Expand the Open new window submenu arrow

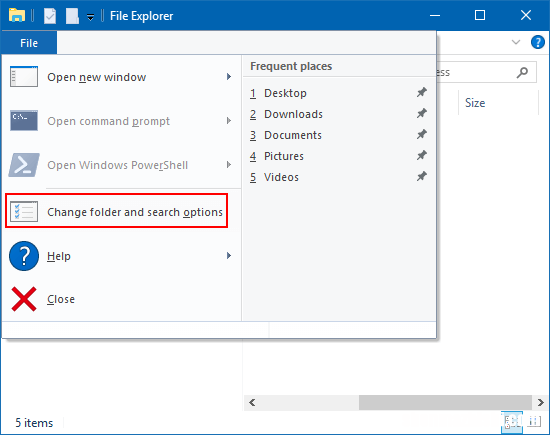click(229, 76)
